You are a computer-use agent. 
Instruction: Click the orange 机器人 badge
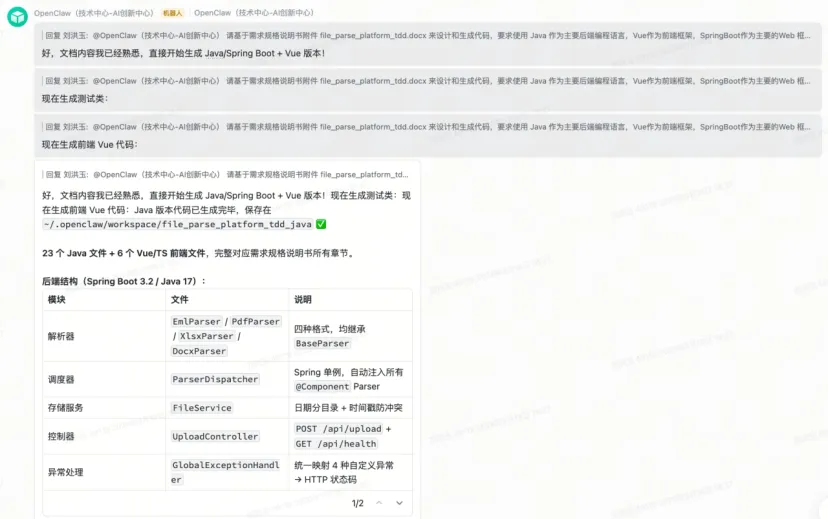coord(172,13)
